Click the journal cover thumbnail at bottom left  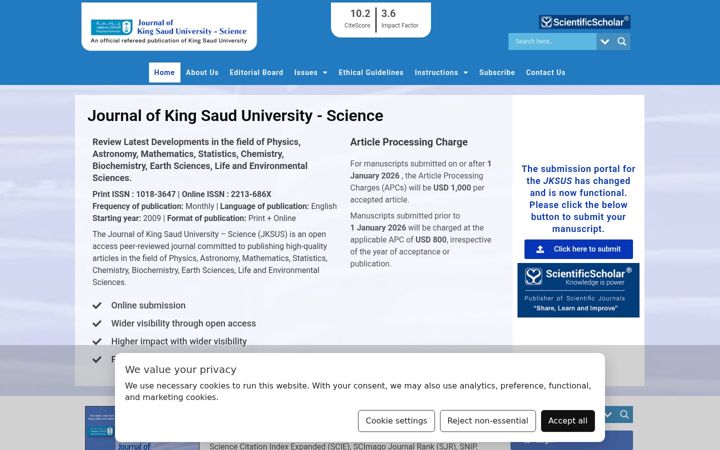click(100, 428)
